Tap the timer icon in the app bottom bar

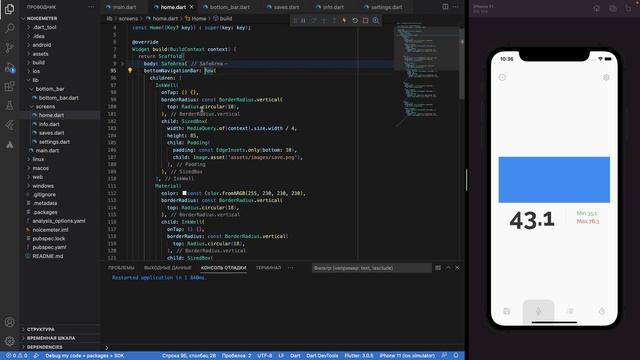point(602,311)
